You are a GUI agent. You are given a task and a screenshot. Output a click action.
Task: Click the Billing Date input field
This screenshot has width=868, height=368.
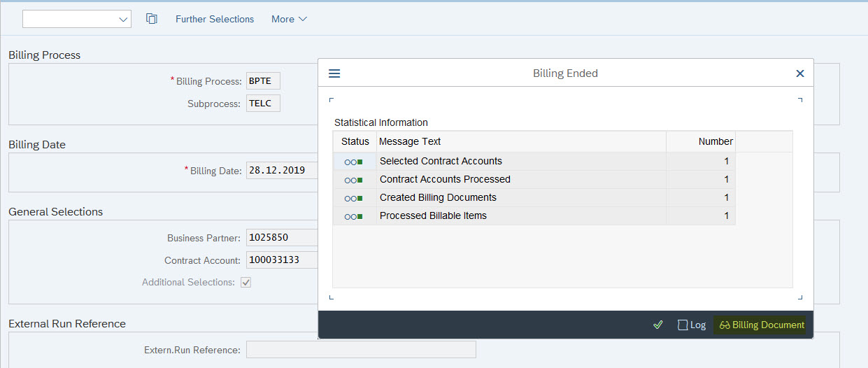tap(281, 170)
